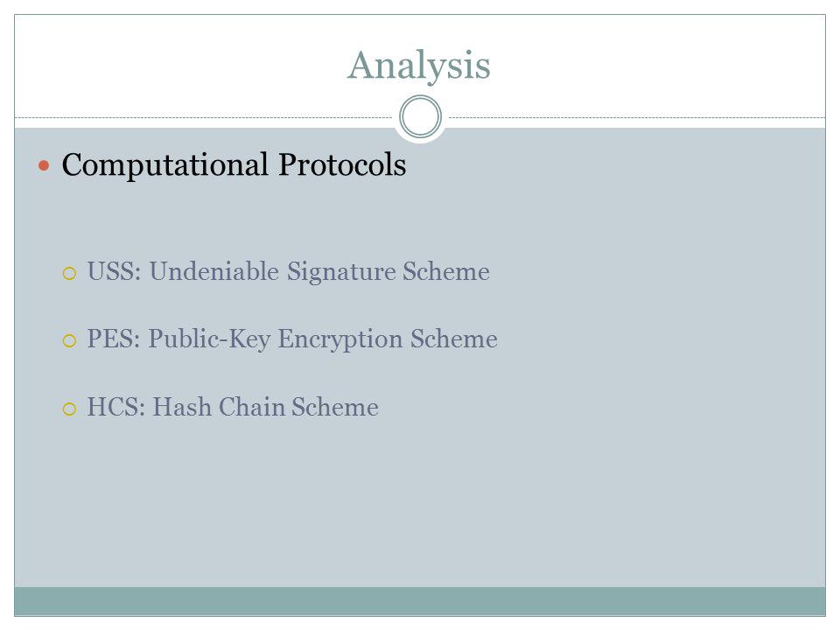Click the word Computational in the heading
The width and height of the screenshot is (840, 630).
click(165, 164)
